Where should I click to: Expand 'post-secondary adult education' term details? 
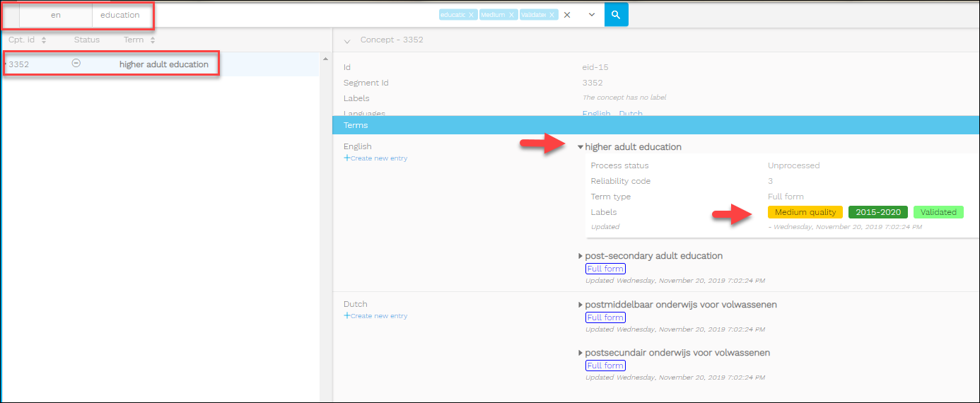click(581, 256)
